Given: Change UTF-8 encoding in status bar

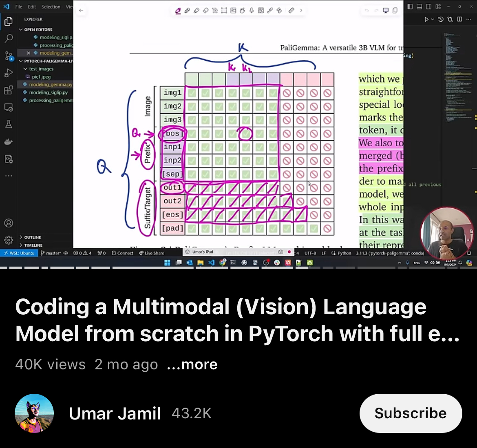Looking at the screenshot, I should [x=310, y=253].
